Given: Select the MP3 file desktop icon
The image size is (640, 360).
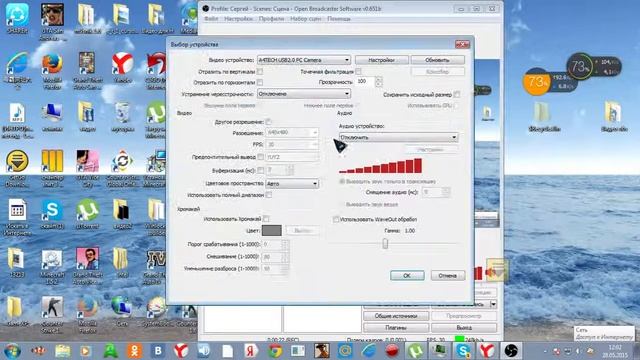Looking at the screenshot, I should [17, 120].
